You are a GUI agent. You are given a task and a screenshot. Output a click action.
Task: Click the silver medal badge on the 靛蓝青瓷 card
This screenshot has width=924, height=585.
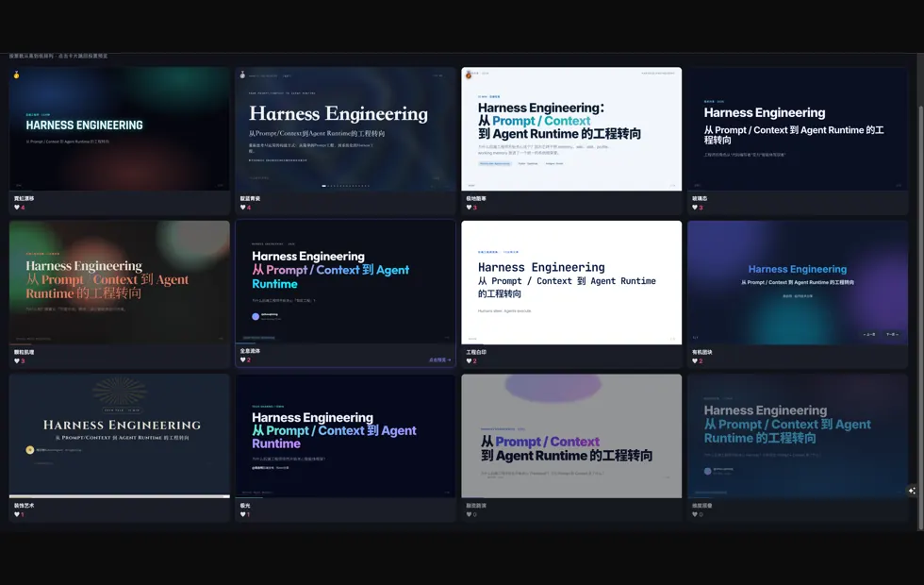(x=242, y=75)
